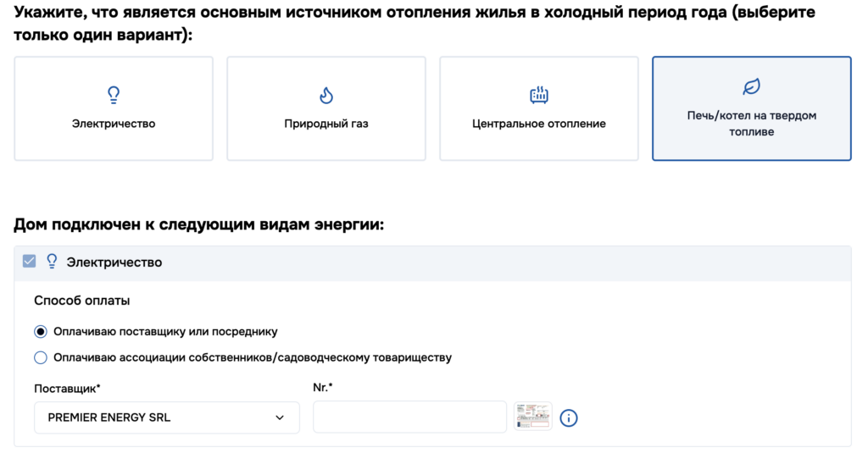868x453 pixels.
Task: Click the Электричество section header label
Action: (x=114, y=262)
